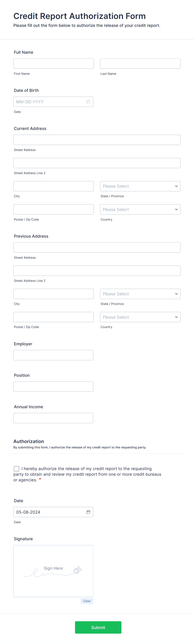Screen dimensions: 194x644
Task: Click the Postal / Zip Code field under Previous Address
Action: (x=53, y=317)
